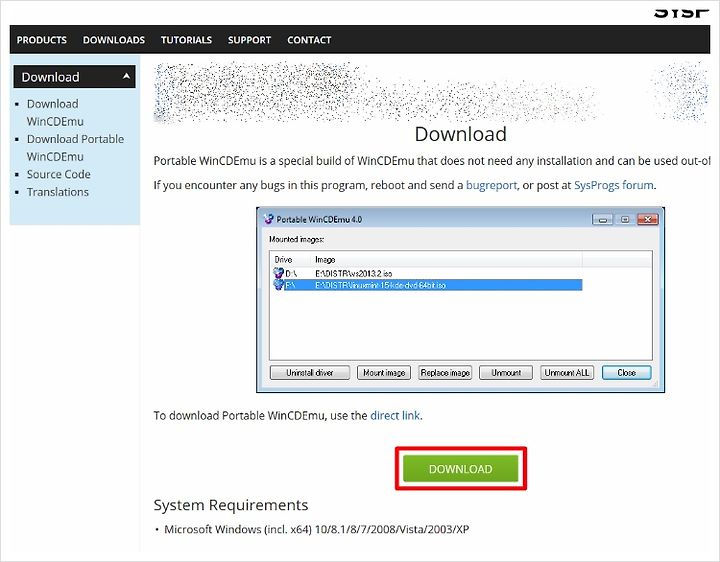Close Portable WinCDEmu window via red X
720x562 pixels.
[647, 219]
